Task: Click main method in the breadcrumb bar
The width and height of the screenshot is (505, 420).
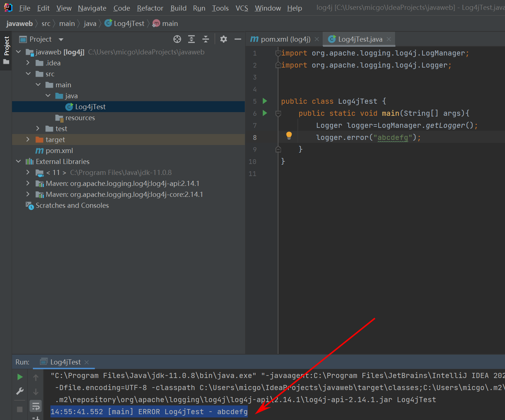Action: [x=166, y=23]
